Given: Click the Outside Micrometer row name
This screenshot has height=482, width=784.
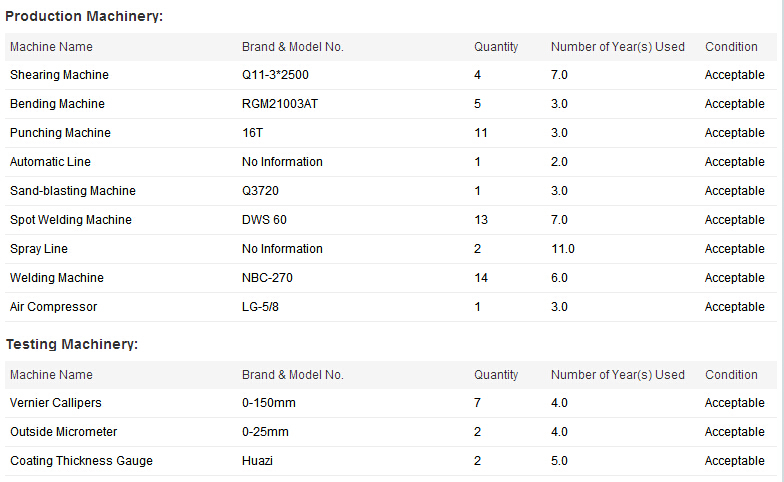Looking at the screenshot, I should (64, 432).
